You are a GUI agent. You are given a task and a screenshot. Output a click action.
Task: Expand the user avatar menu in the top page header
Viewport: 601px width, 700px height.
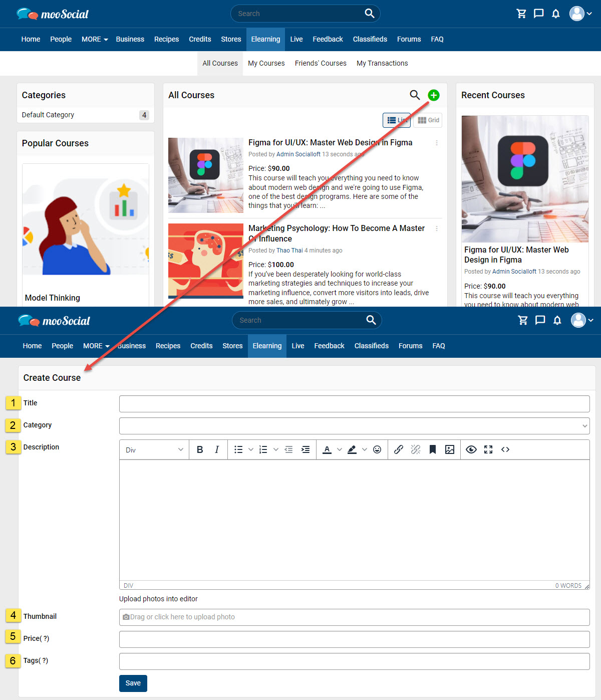coord(581,14)
